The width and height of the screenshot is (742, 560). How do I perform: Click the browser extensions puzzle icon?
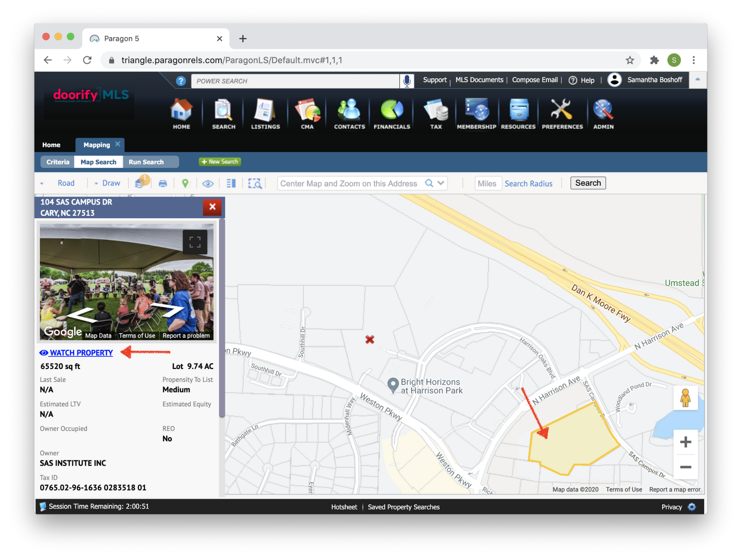coord(654,60)
